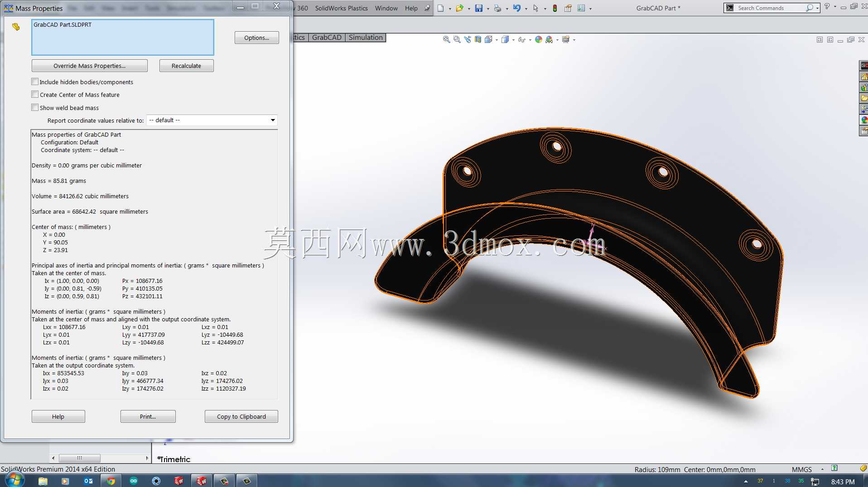
Task: Open Appearances color ball in task pane
Action: (864, 120)
